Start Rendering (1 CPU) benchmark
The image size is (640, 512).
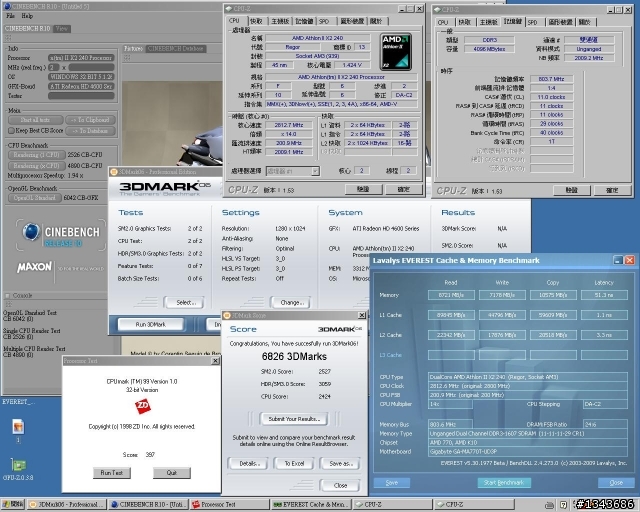coord(37,155)
